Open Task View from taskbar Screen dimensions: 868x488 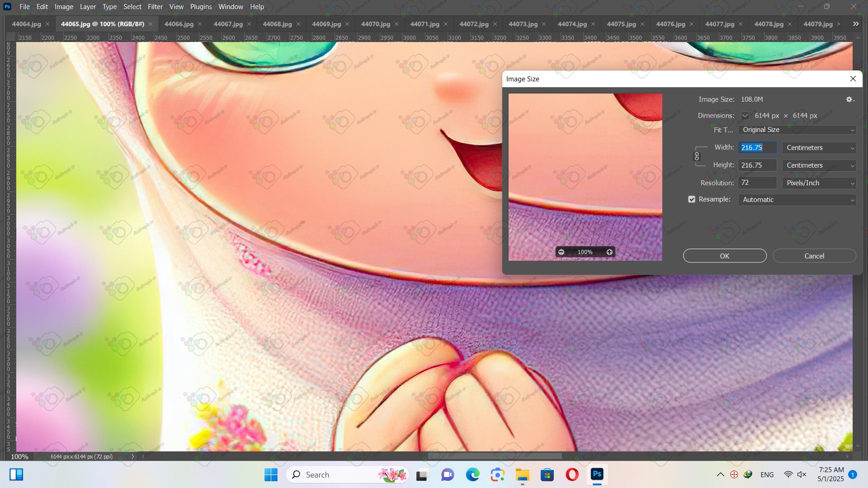click(422, 474)
